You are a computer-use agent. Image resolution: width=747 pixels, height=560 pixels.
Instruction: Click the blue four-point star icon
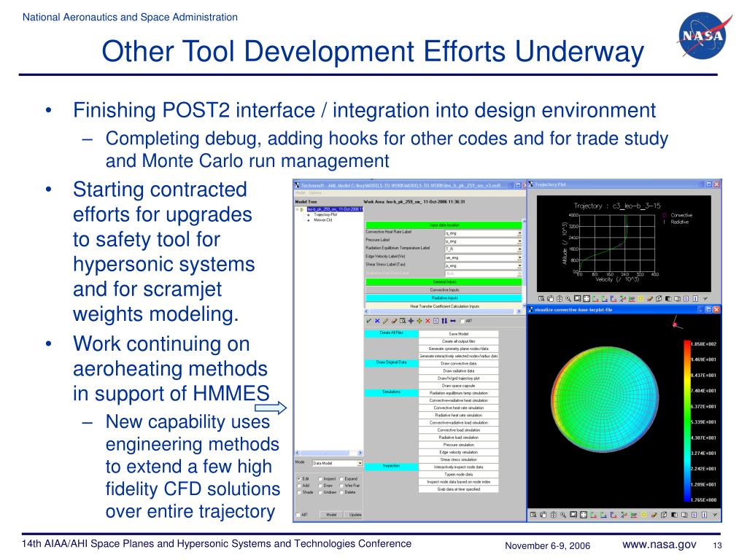(411, 321)
